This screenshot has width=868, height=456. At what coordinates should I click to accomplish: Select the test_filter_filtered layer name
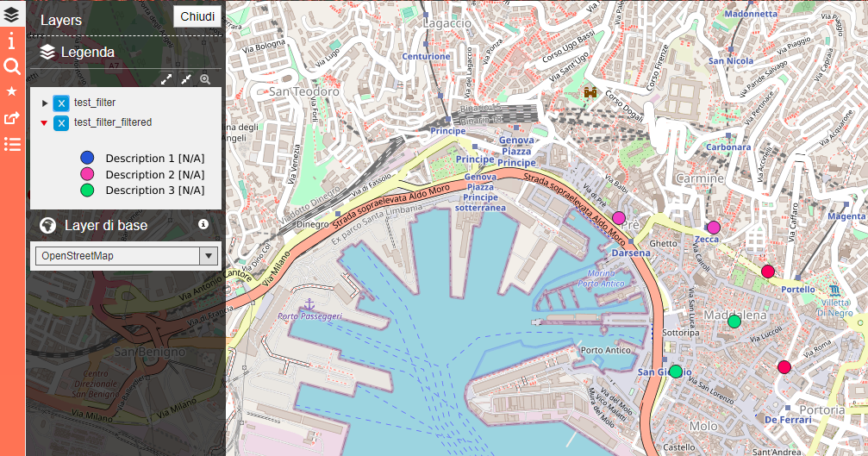click(x=113, y=122)
